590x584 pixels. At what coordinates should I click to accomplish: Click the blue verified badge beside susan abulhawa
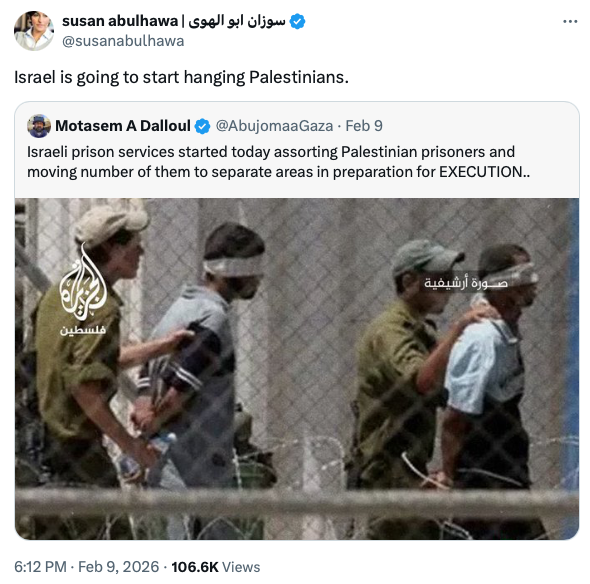(x=298, y=21)
